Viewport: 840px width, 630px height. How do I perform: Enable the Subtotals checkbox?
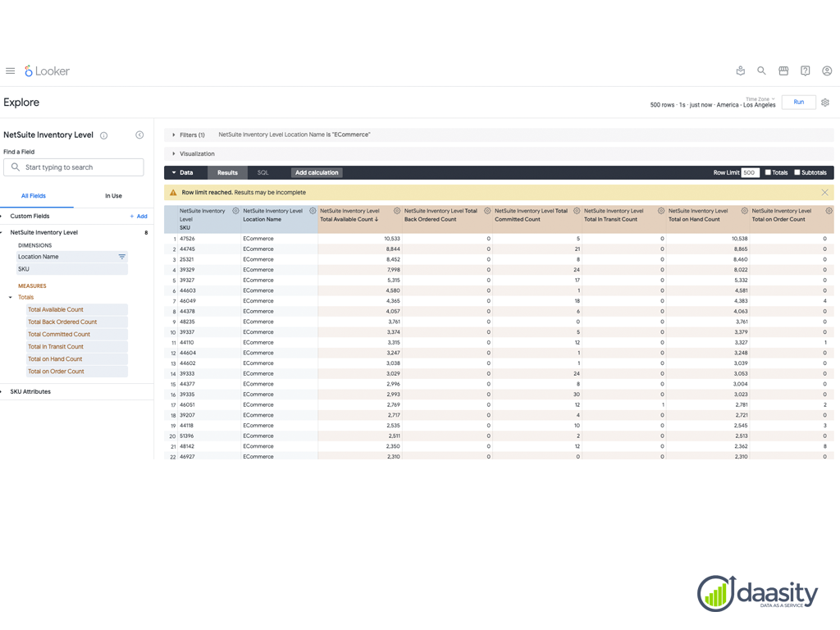797,172
